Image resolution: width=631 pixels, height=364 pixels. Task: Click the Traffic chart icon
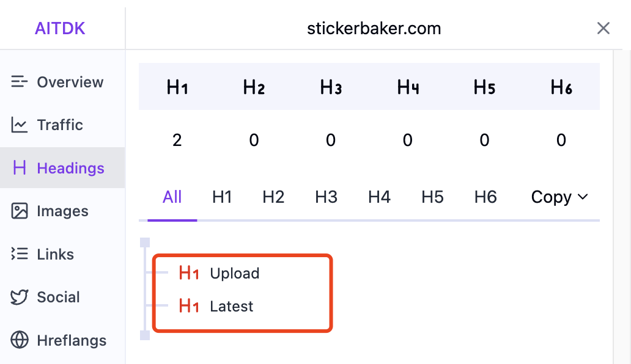(20, 125)
